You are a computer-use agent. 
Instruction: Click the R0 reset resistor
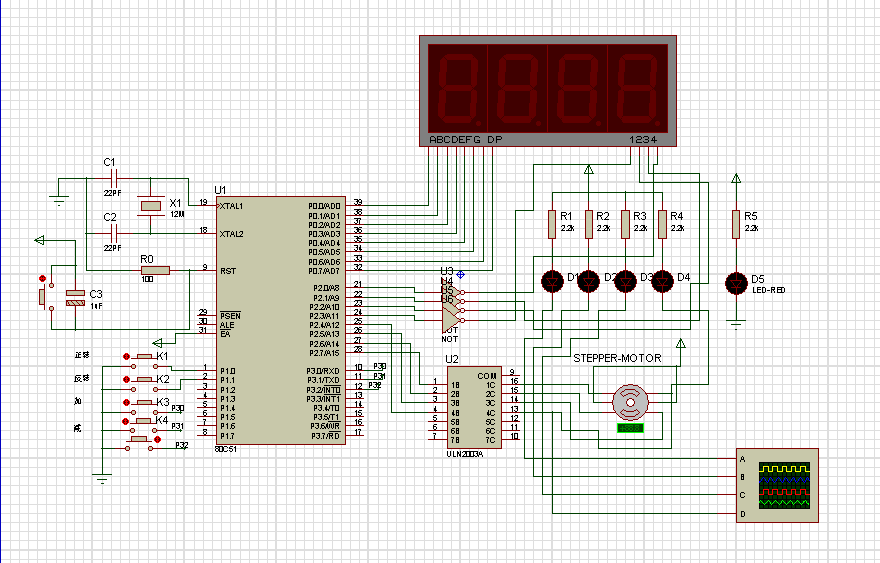(155, 270)
